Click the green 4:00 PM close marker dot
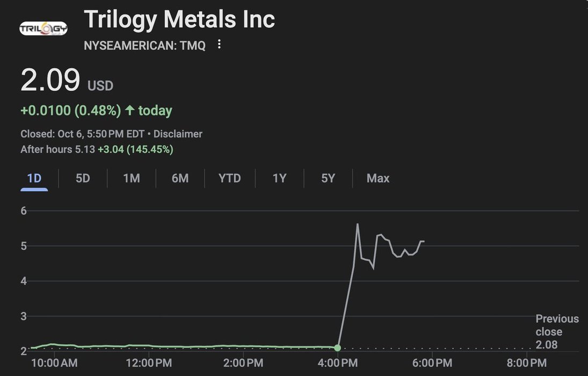 pyautogui.click(x=338, y=348)
